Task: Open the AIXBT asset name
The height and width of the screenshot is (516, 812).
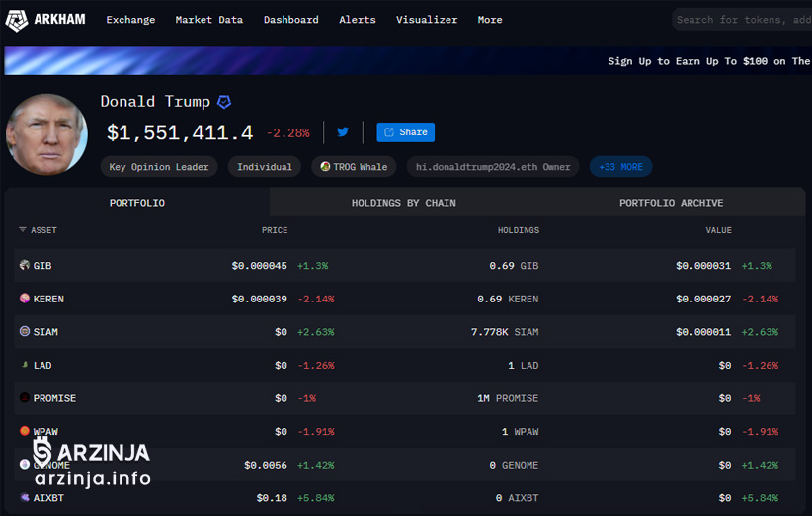Action: coord(48,498)
